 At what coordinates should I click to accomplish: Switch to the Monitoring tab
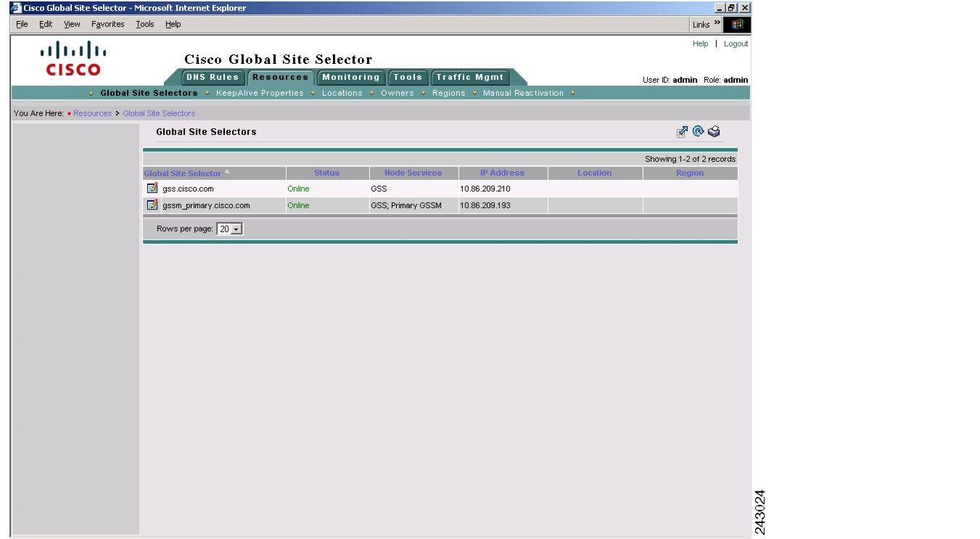[x=350, y=77]
